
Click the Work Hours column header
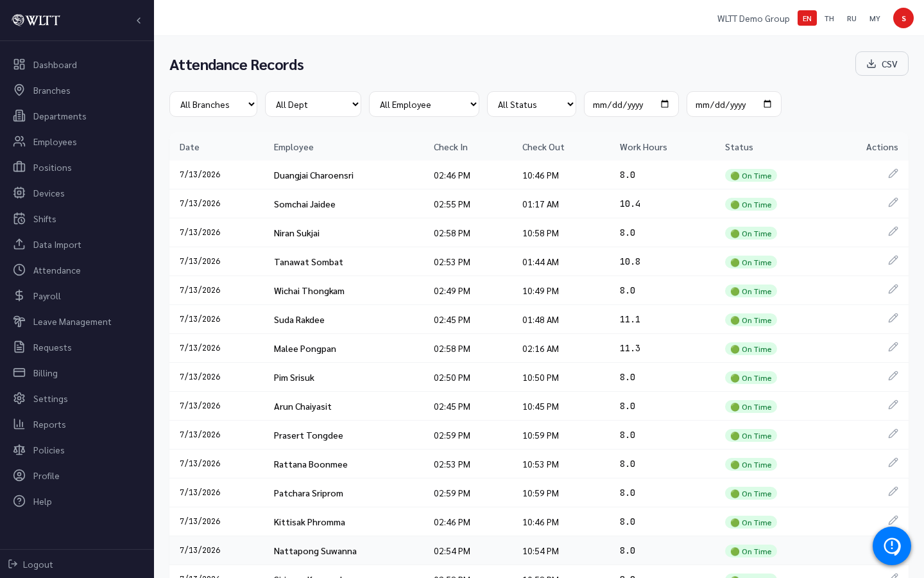point(643,147)
